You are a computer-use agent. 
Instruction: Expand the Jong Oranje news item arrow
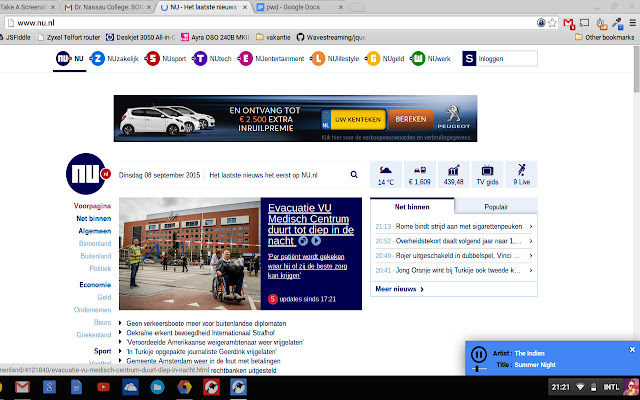tap(531, 270)
